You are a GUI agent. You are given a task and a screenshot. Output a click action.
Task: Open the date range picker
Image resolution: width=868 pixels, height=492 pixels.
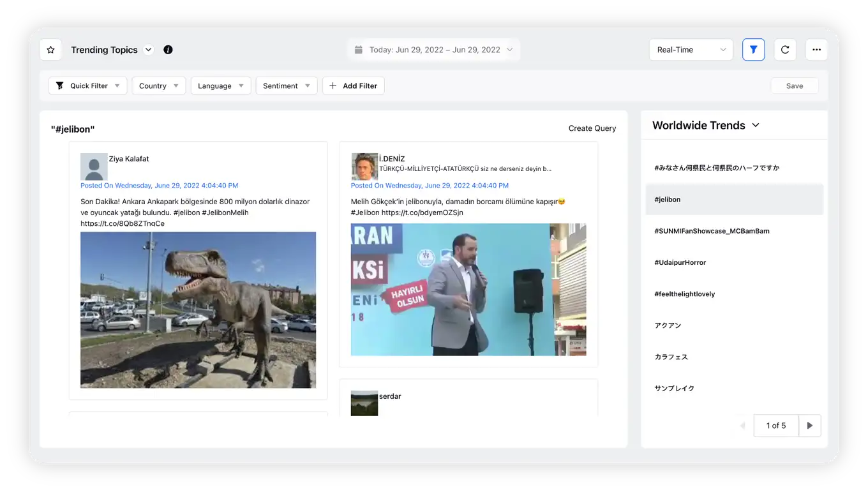[x=433, y=50]
